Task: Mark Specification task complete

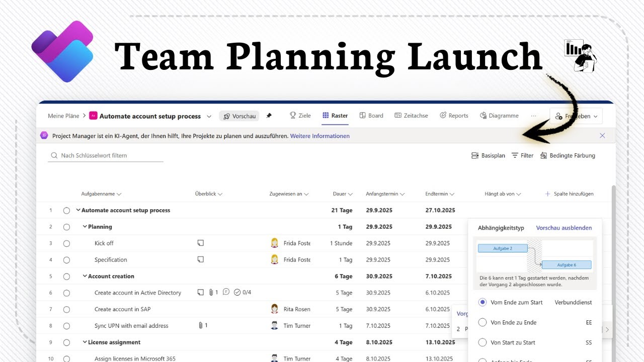Action: (x=66, y=260)
